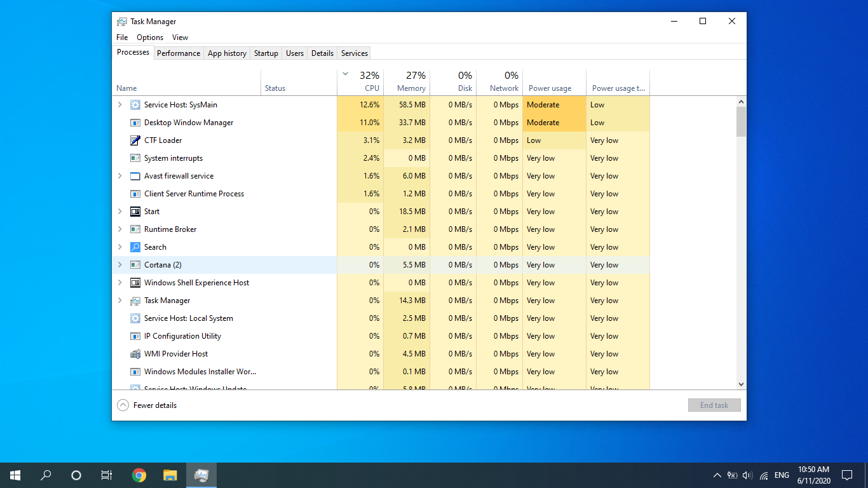Switch to the App history tab
The width and height of the screenshot is (868, 488).
(227, 53)
